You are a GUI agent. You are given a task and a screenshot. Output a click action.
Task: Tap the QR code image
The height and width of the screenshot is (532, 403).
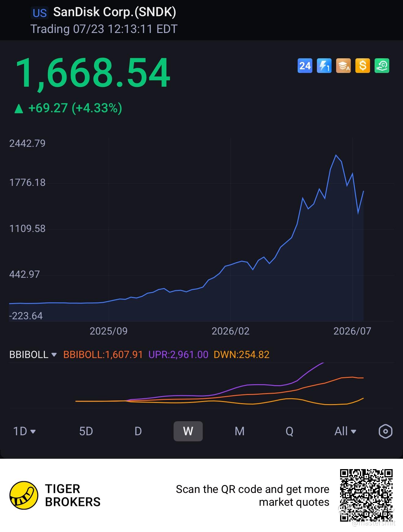click(x=366, y=495)
